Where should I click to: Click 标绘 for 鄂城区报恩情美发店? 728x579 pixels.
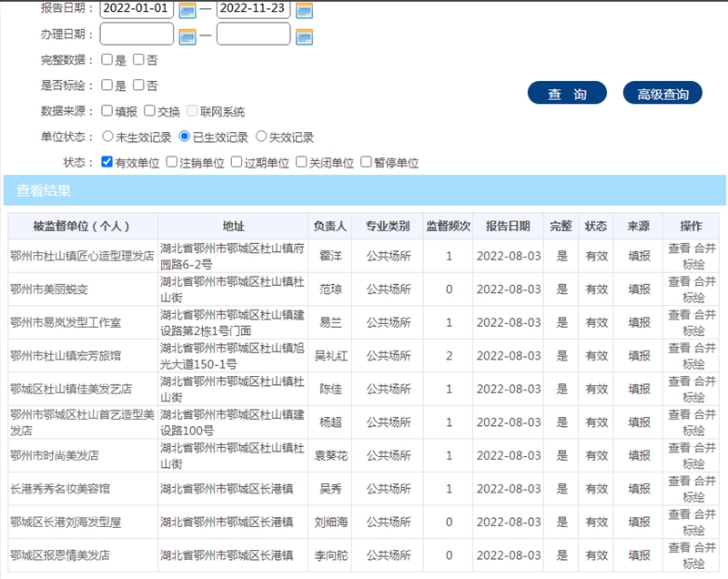(693, 564)
